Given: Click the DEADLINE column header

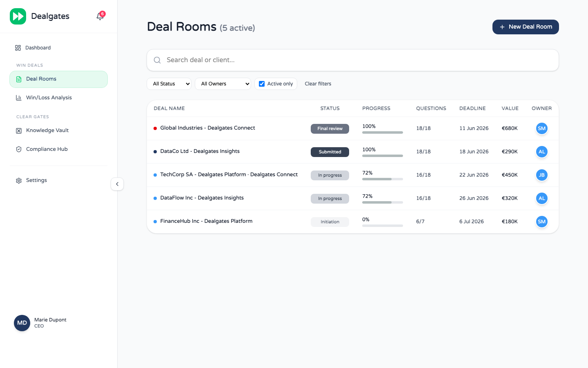Looking at the screenshot, I should 472,108.
